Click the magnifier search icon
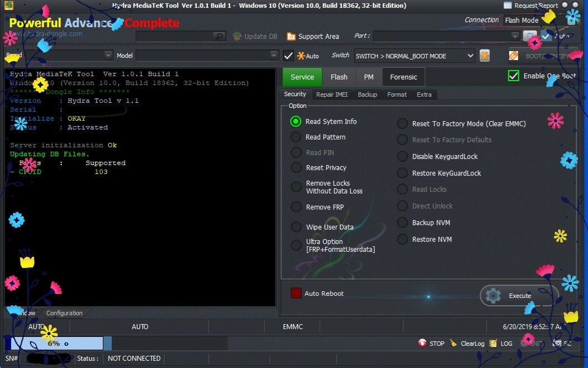Viewport: 588px width, 368px height. tap(218, 36)
